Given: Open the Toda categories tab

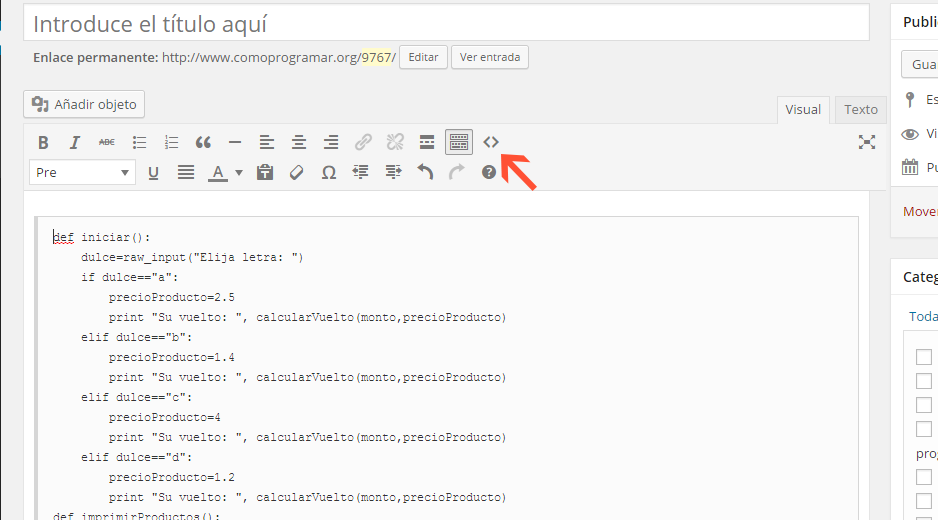Looking at the screenshot, I should click(923, 317).
